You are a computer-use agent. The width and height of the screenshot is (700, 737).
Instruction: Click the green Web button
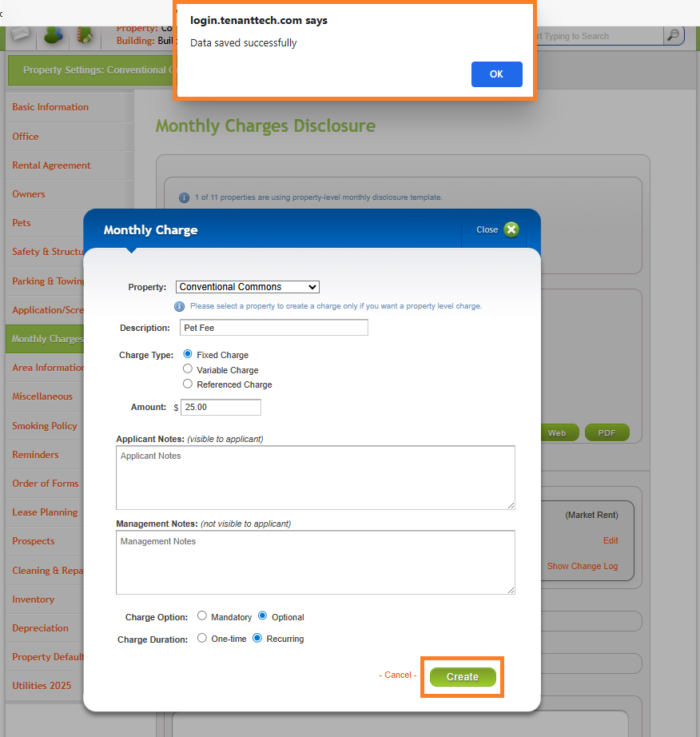point(559,433)
